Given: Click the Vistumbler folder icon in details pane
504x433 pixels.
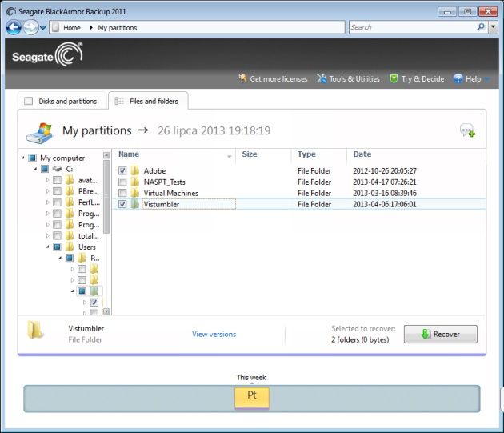Looking at the screenshot, I should (x=35, y=330).
